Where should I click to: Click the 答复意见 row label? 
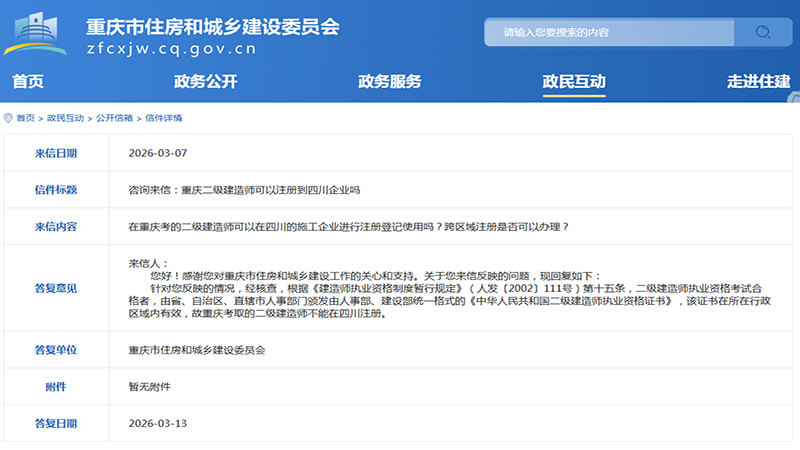(x=56, y=289)
